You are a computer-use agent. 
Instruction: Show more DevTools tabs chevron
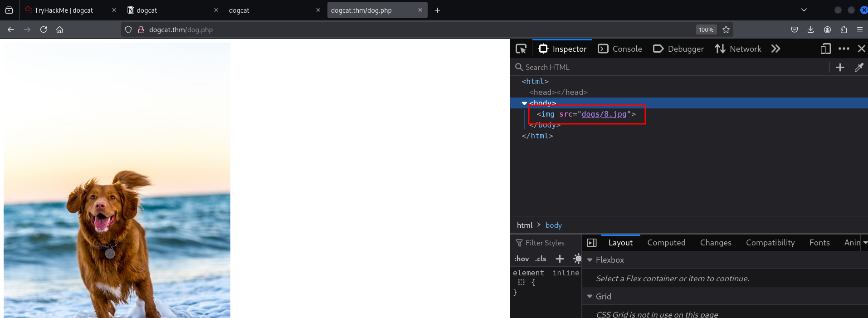pyautogui.click(x=775, y=49)
